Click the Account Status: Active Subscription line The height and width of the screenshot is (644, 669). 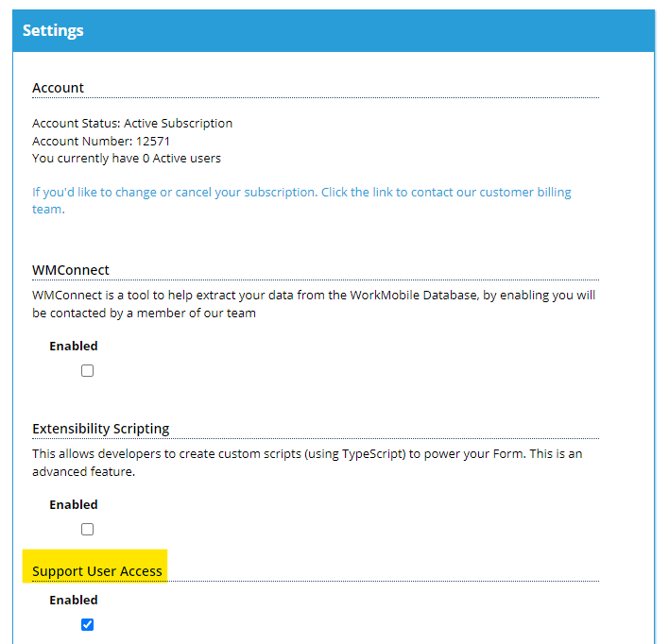click(x=132, y=124)
